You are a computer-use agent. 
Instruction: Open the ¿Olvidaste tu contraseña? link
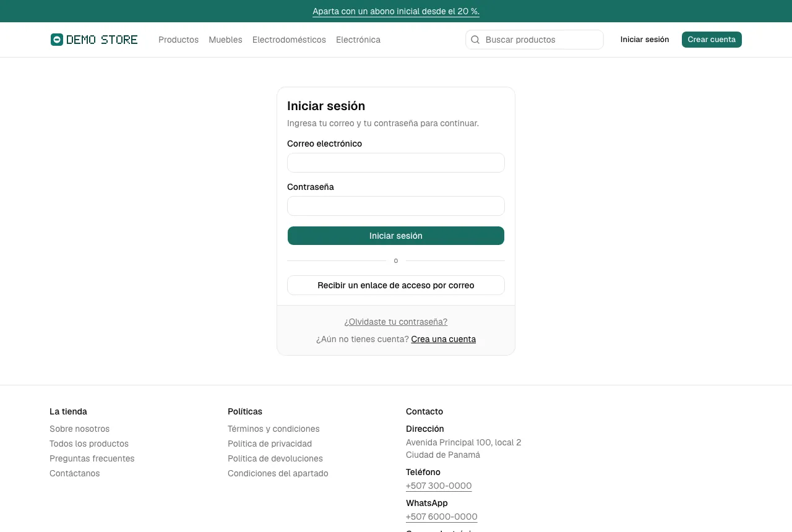(x=396, y=322)
